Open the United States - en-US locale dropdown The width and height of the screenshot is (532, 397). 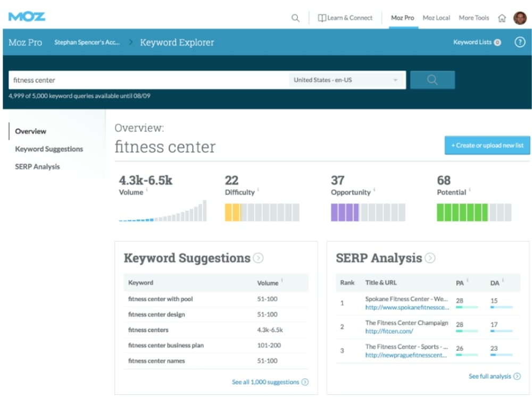[347, 80]
